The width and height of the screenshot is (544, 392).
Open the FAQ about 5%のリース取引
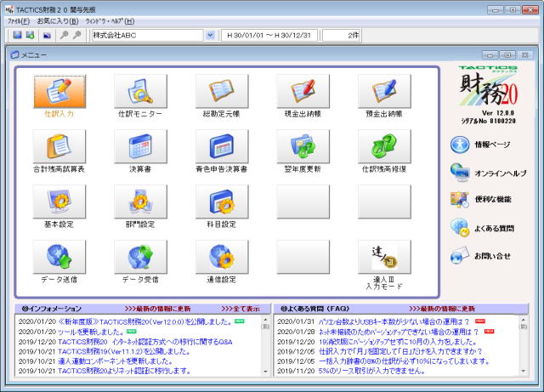371,372
